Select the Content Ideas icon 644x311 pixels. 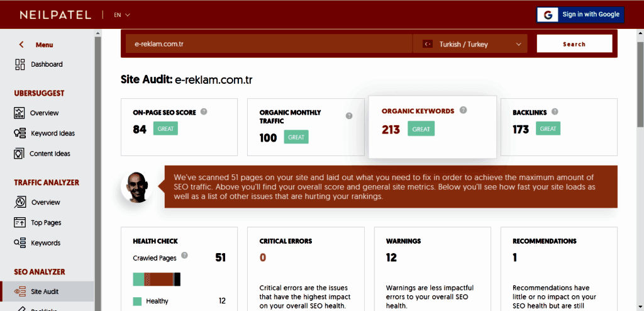(x=19, y=154)
